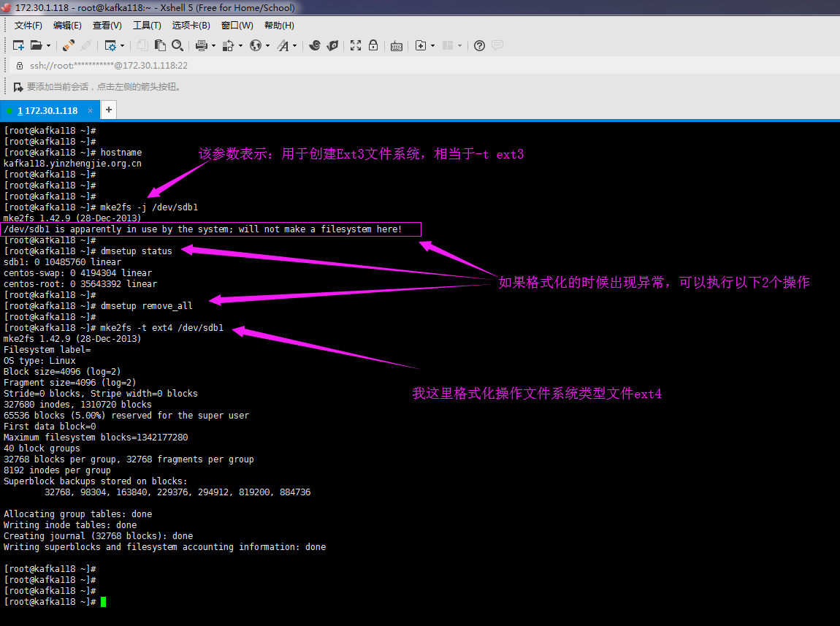840x626 pixels.
Task: Expand the Encoding globe dropdown arrow
Action: (268, 45)
